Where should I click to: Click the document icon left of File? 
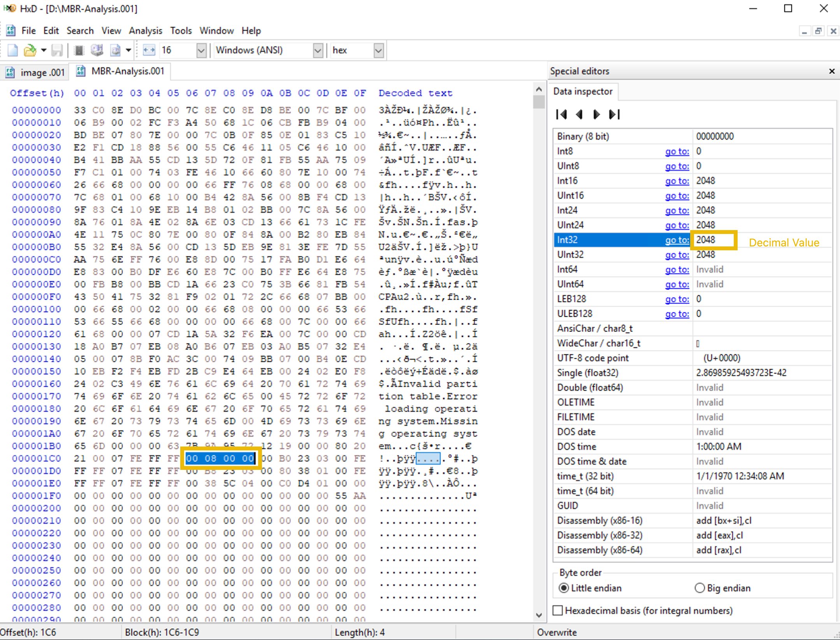point(11,30)
